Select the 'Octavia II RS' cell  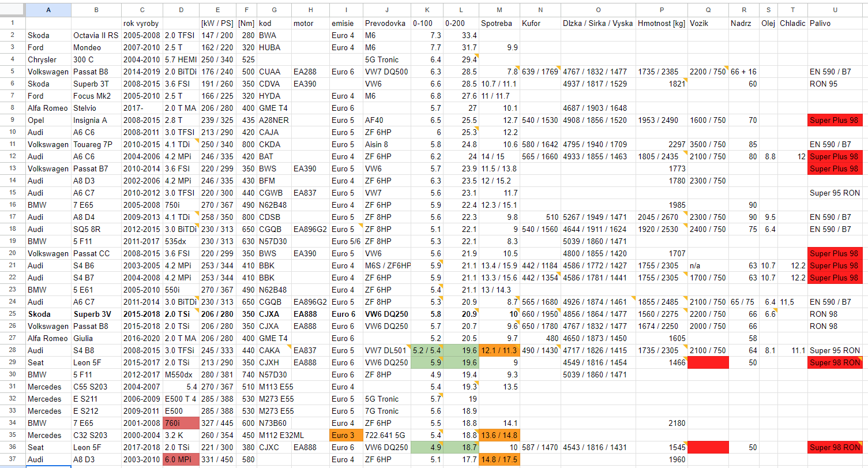[96, 35]
